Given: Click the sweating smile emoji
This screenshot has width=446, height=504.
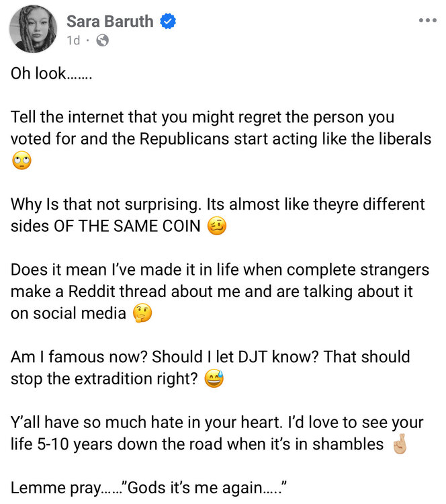Looking at the screenshot, I should tap(213, 378).
